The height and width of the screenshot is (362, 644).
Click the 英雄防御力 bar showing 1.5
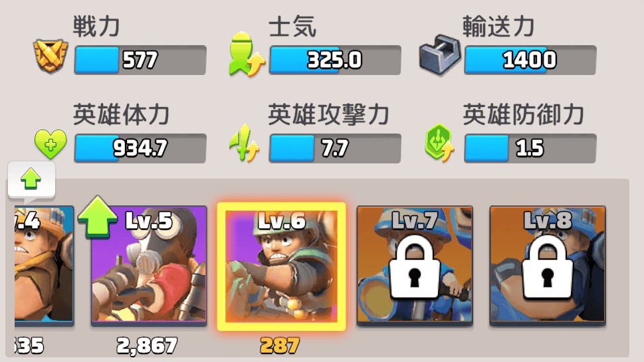pyautogui.click(x=530, y=148)
